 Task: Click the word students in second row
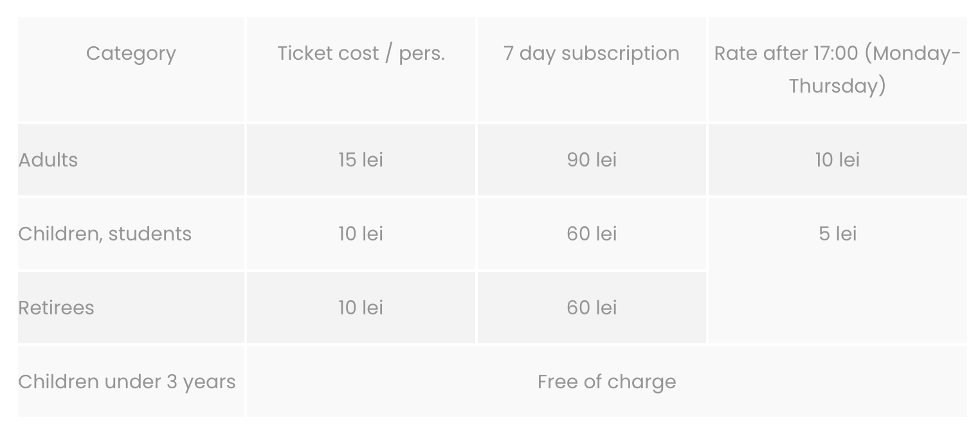click(x=150, y=234)
